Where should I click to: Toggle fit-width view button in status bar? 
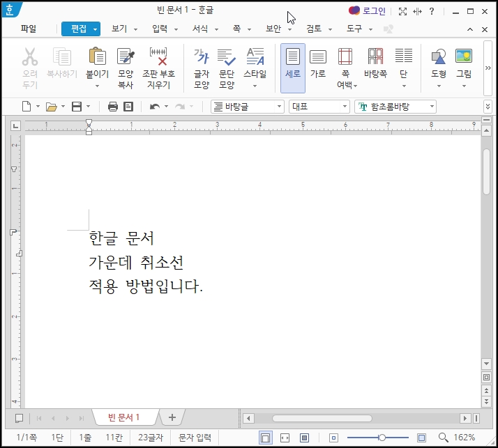pos(285,438)
